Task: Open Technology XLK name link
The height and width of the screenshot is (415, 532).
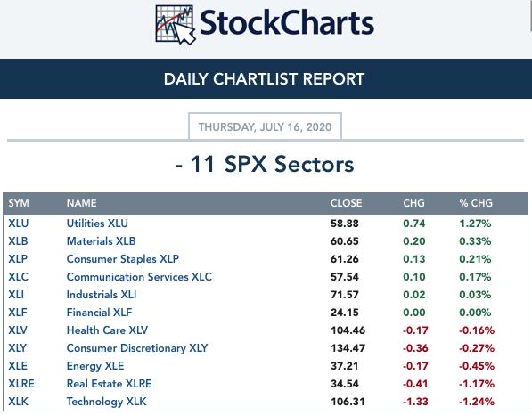Action: (x=106, y=402)
